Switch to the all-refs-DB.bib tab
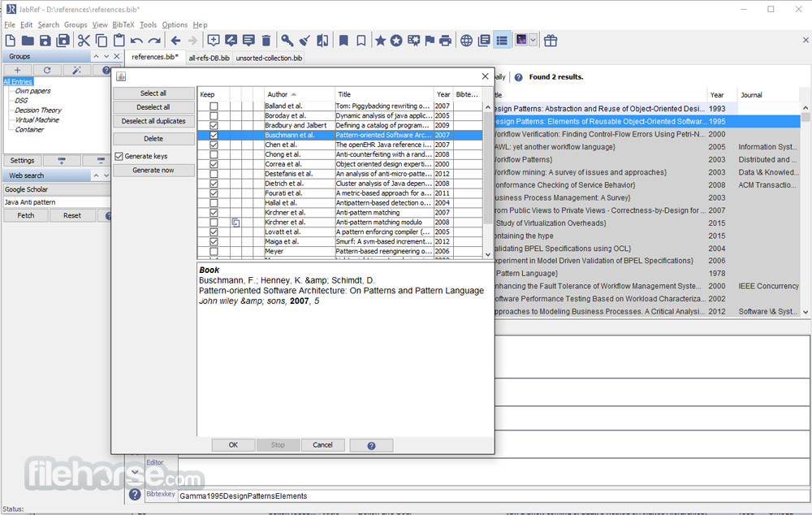 (209, 58)
